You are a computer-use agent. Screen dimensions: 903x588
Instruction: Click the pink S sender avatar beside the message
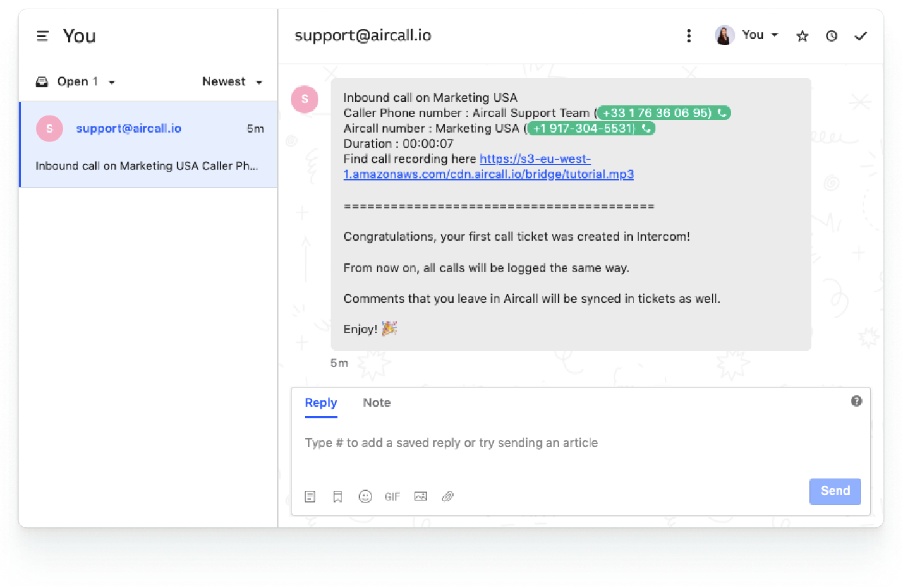point(305,99)
